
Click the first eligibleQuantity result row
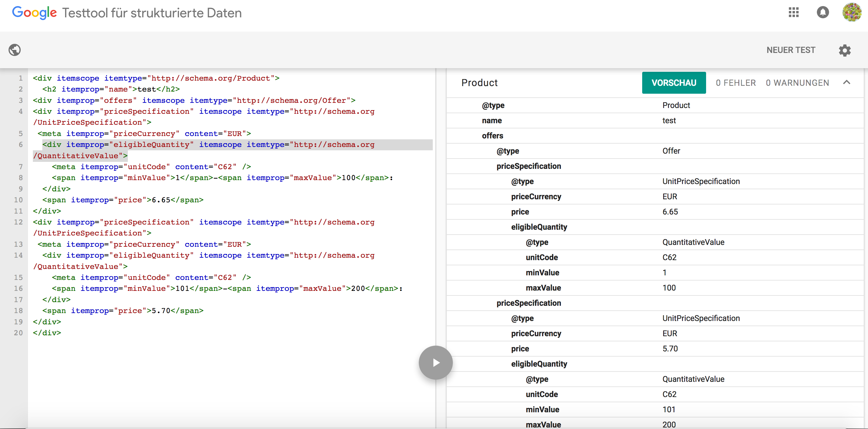tap(539, 227)
